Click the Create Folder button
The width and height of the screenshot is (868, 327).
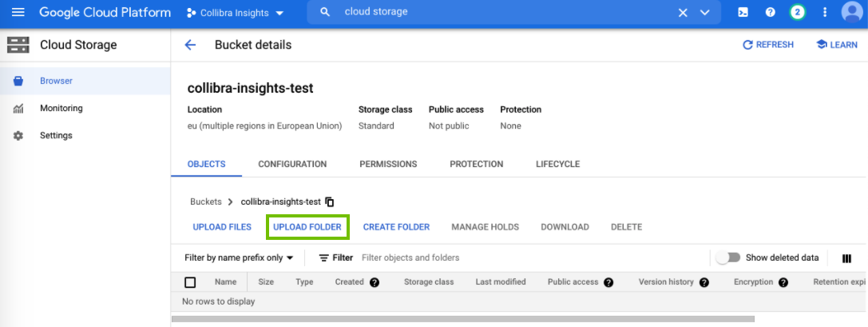[x=396, y=227]
